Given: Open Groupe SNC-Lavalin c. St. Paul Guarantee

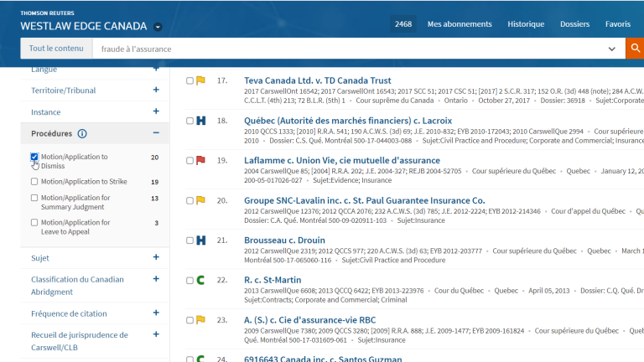Looking at the screenshot, I should coord(364,200).
